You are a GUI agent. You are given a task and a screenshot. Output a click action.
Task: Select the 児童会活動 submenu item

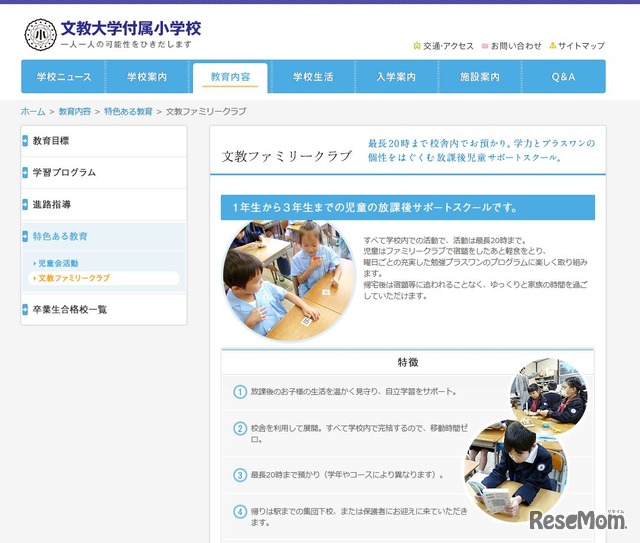tap(58, 263)
